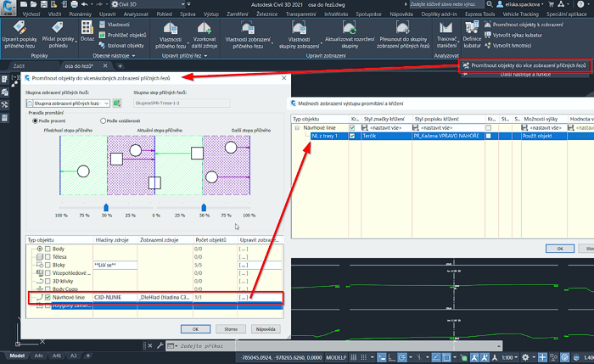This screenshot has width=594, height=364.
Task: Click Promítnout objekty do více zobrazení příčných řezů
Action: pos(524,65)
